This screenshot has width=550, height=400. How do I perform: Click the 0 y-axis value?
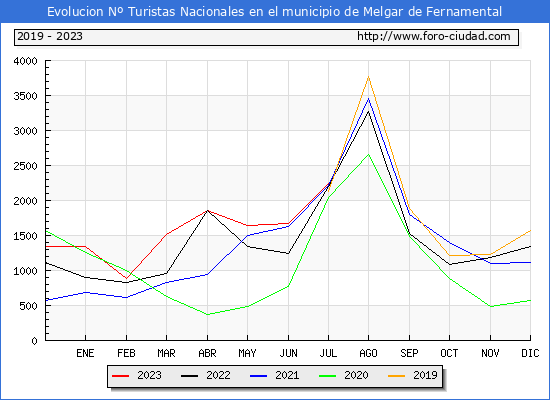34,341
